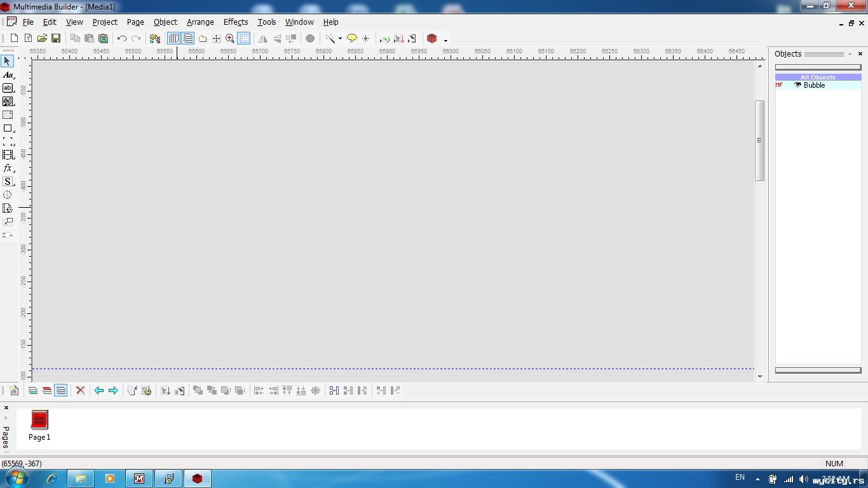Image resolution: width=868 pixels, height=488 pixels.
Task: Toggle visibility eye of Bubble object
Action: point(797,85)
